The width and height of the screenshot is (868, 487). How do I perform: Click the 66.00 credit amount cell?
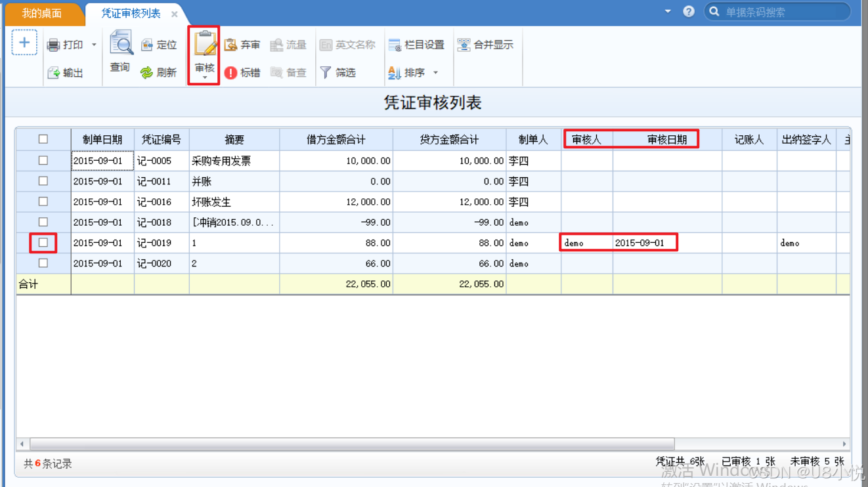point(450,263)
